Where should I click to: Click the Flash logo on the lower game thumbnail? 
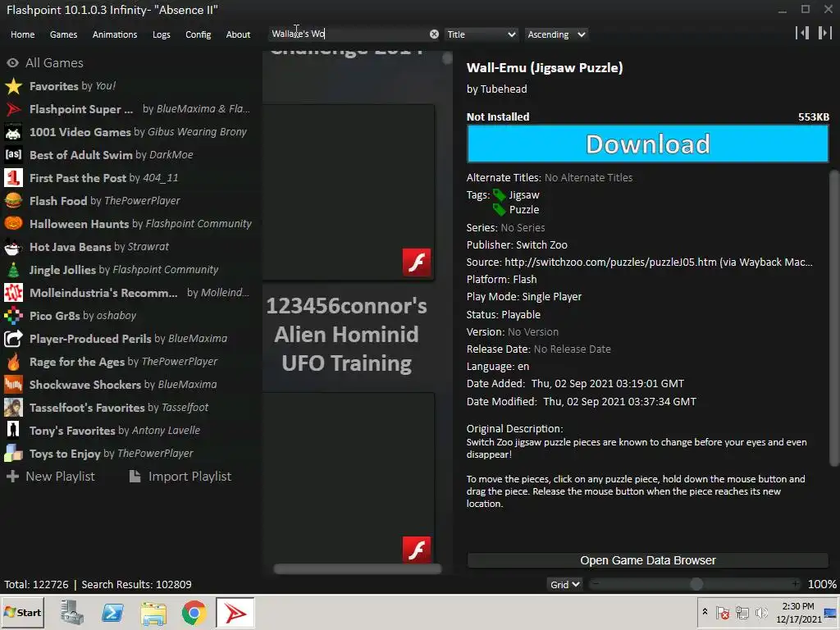(417, 550)
